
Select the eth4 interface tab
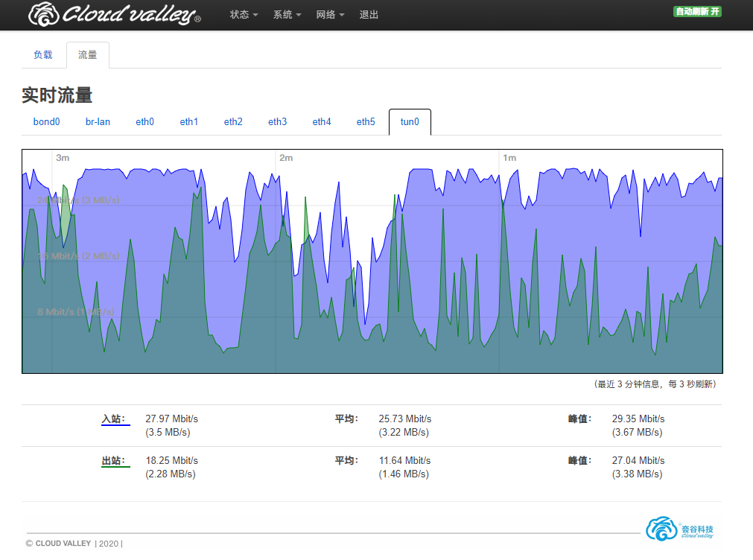point(322,122)
